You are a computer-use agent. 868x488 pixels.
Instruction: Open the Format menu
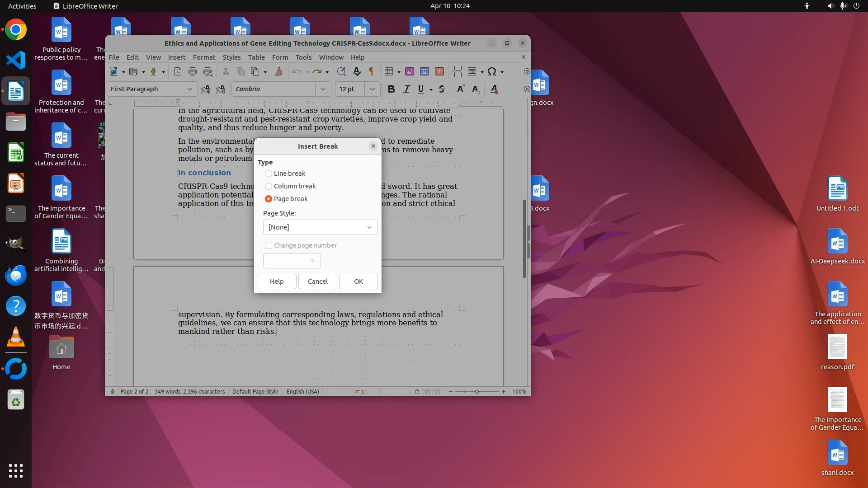pyautogui.click(x=204, y=57)
